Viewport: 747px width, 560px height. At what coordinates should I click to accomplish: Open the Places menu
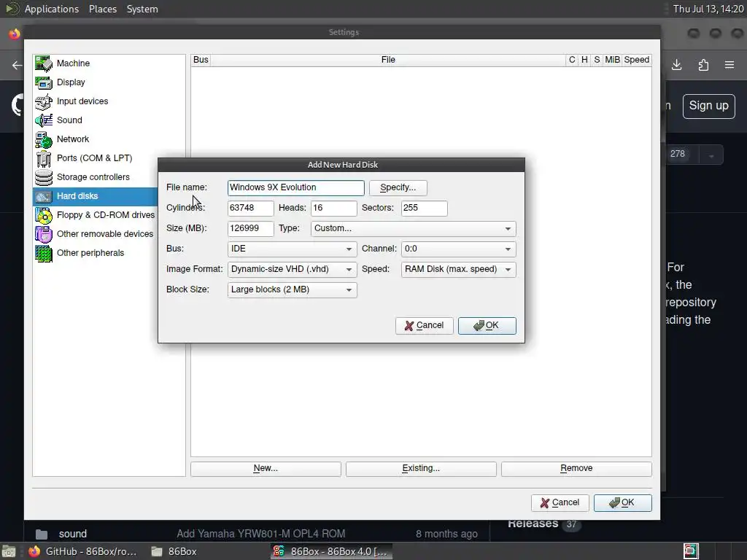(x=103, y=9)
